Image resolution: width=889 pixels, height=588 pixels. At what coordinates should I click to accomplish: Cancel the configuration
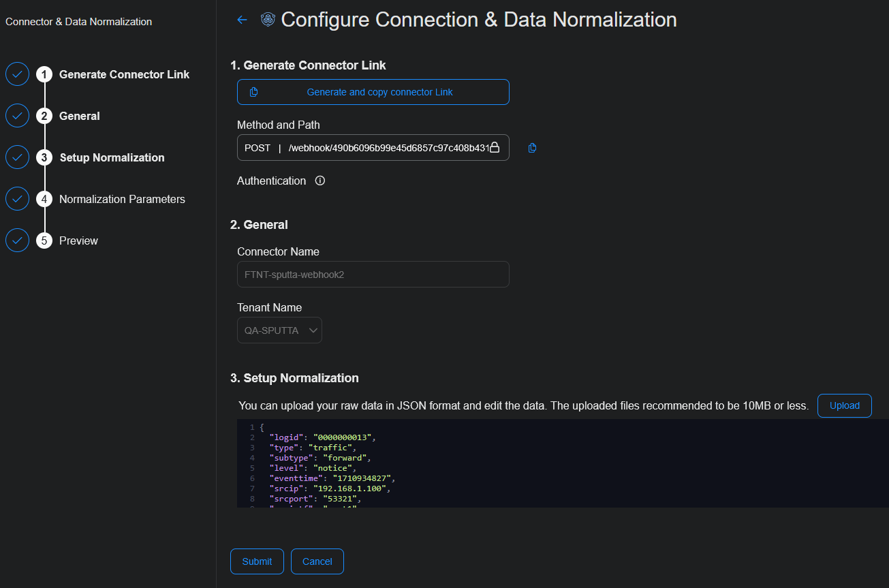tap(317, 561)
